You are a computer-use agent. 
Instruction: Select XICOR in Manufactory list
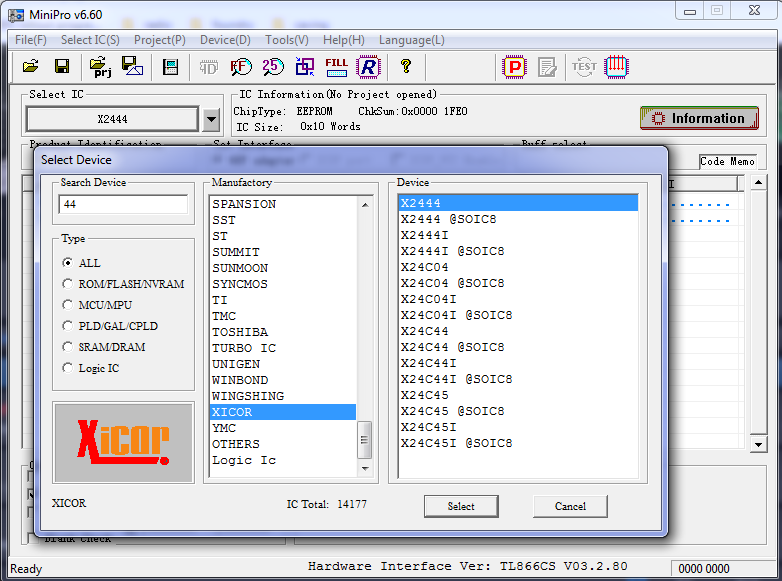[x=283, y=412]
